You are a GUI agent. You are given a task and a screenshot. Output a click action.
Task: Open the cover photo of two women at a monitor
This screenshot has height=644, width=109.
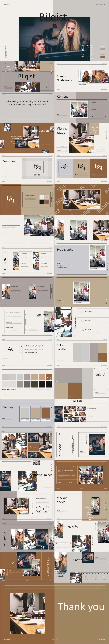(54, 39)
